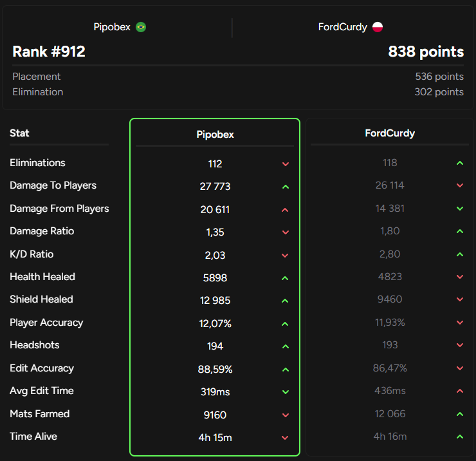476x461 pixels.
Task: Click the Avg Edit Time label
Action: (42, 390)
